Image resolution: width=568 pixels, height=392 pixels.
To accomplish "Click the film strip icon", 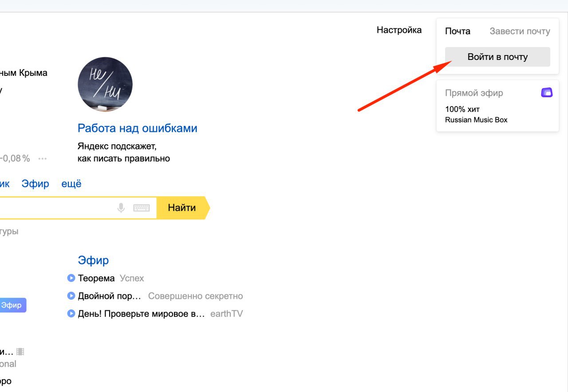I will 20,352.
